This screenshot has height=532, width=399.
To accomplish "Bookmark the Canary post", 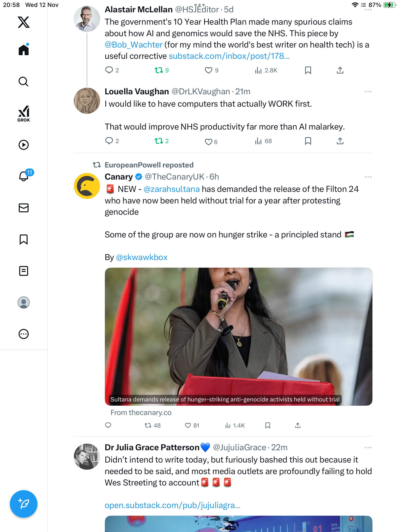I will tap(268, 425).
